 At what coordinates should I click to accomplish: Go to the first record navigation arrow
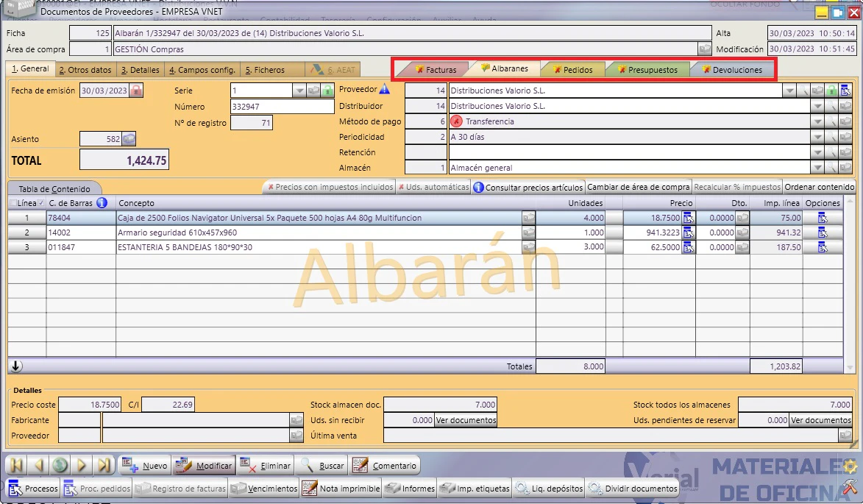coord(16,466)
